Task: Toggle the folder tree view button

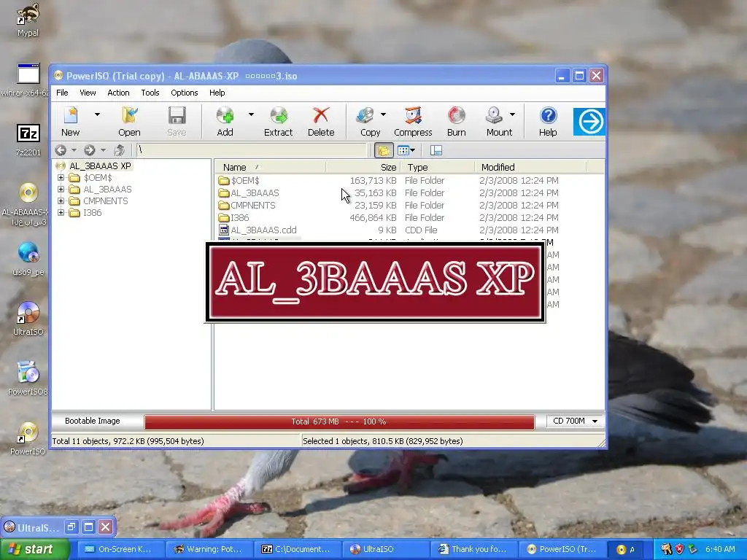Action: point(384,150)
